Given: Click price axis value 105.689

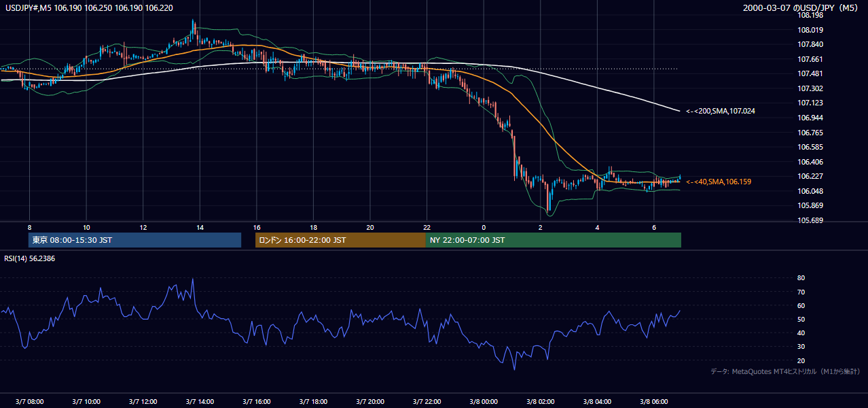Looking at the screenshot, I should click(x=811, y=220).
